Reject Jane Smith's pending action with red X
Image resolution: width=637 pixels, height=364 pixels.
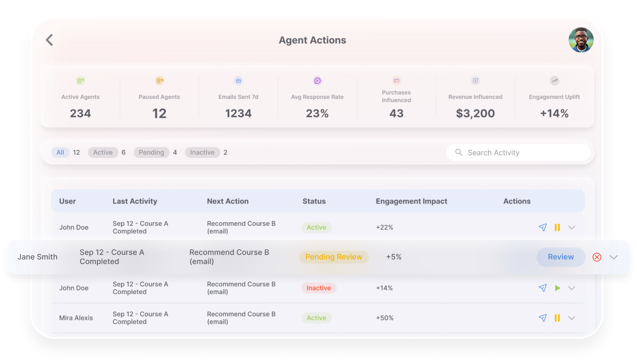pyautogui.click(x=597, y=257)
